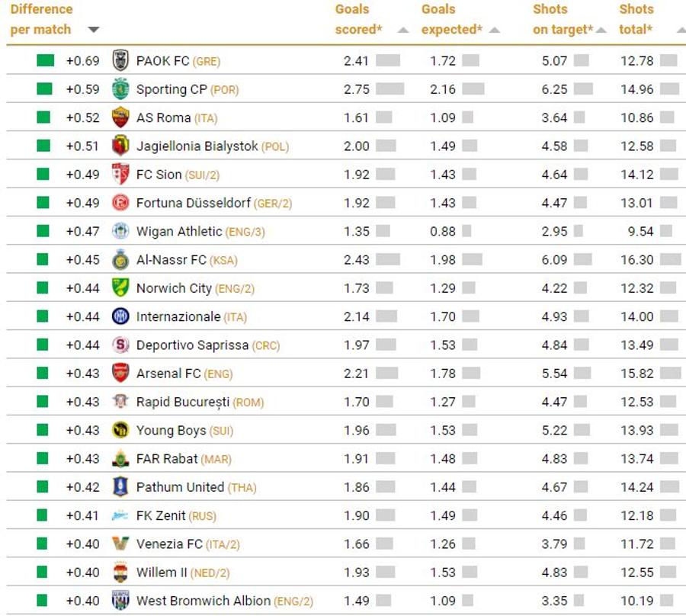Click the Goals scored column header
686x616 pixels.
pos(358,19)
